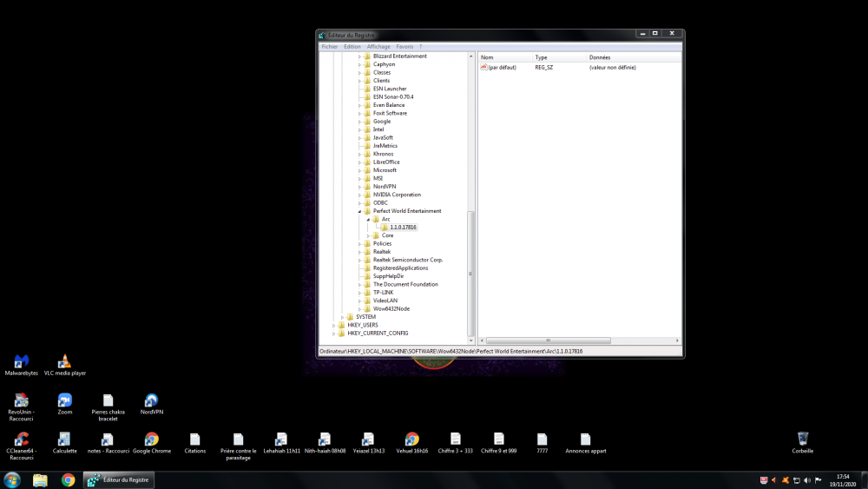Open the NordVPN desktop shortcut
Screen dimensions: 868x489
[x=152, y=404]
